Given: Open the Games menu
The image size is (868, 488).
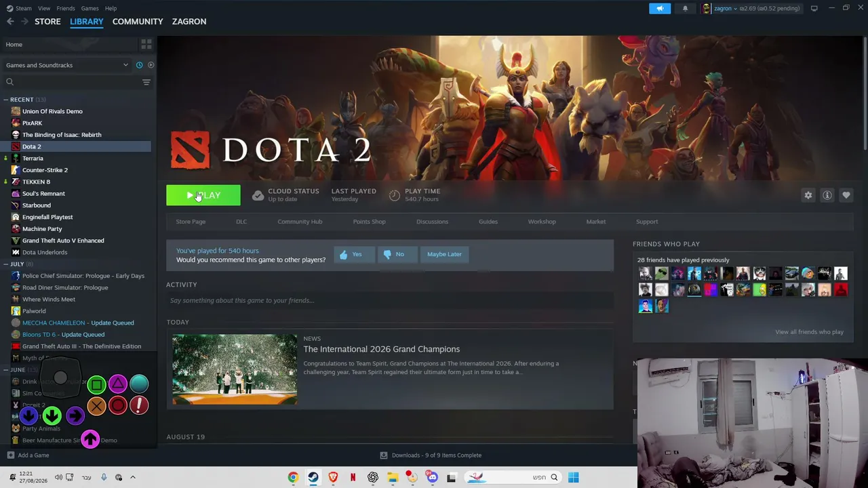Looking at the screenshot, I should pyautogui.click(x=90, y=8).
